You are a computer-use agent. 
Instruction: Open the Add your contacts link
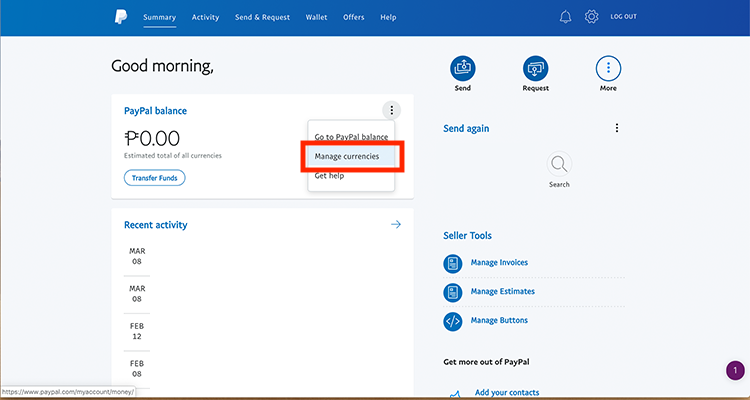point(507,393)
